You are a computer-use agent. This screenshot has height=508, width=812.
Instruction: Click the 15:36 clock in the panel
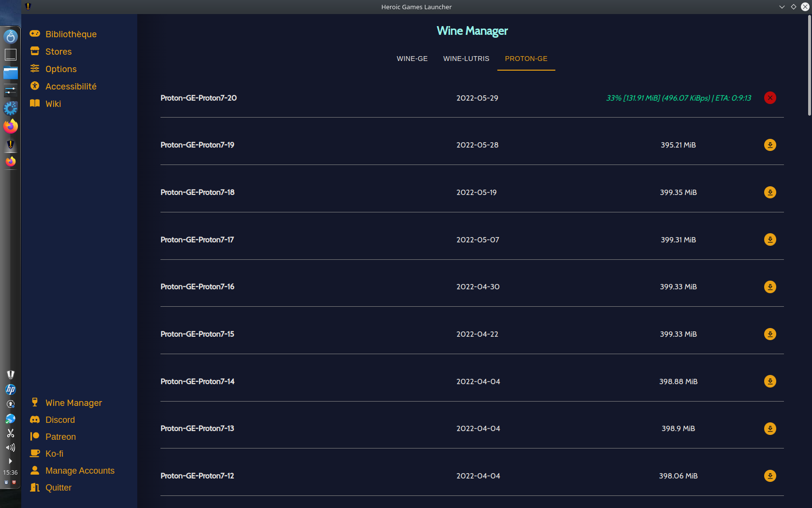[x=10, y=473]
